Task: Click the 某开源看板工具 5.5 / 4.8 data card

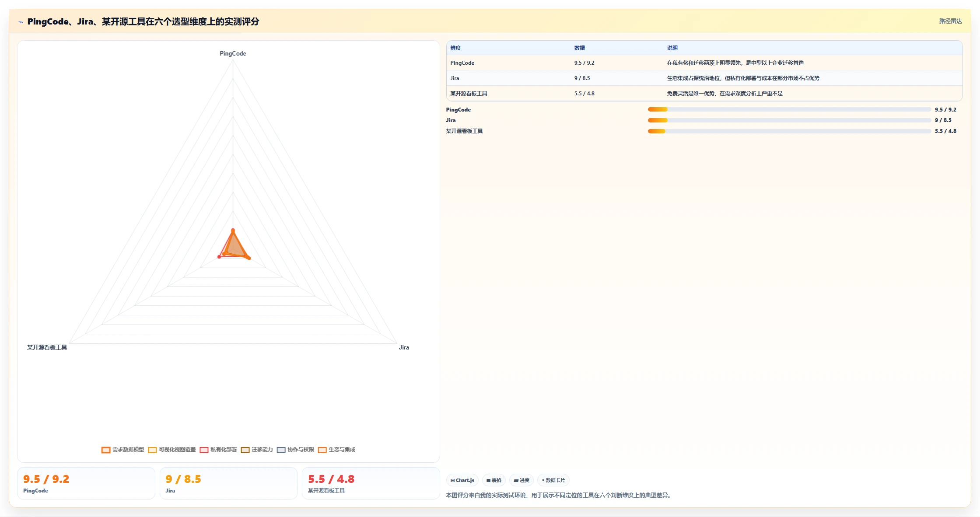Action: [x=371, y=483]
